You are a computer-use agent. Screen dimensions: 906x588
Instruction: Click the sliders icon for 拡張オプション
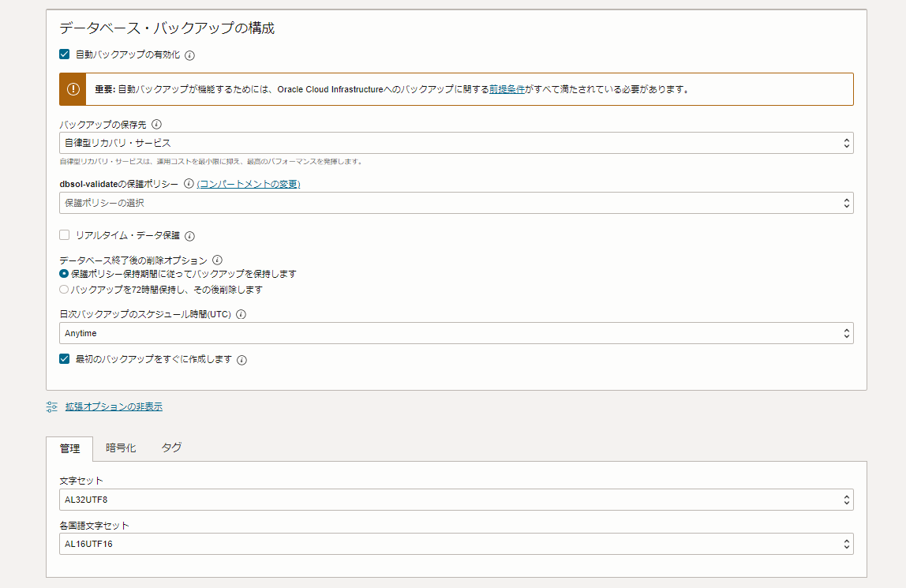[x=52, y=406]
